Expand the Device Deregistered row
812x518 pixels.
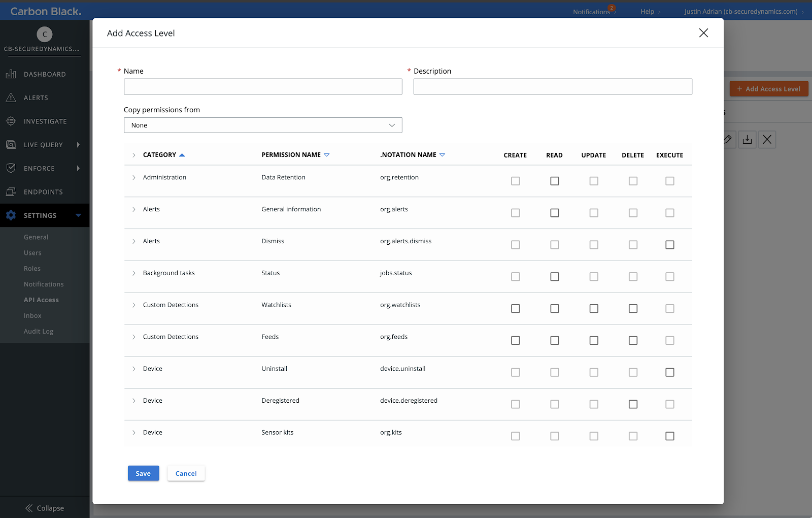134,401
